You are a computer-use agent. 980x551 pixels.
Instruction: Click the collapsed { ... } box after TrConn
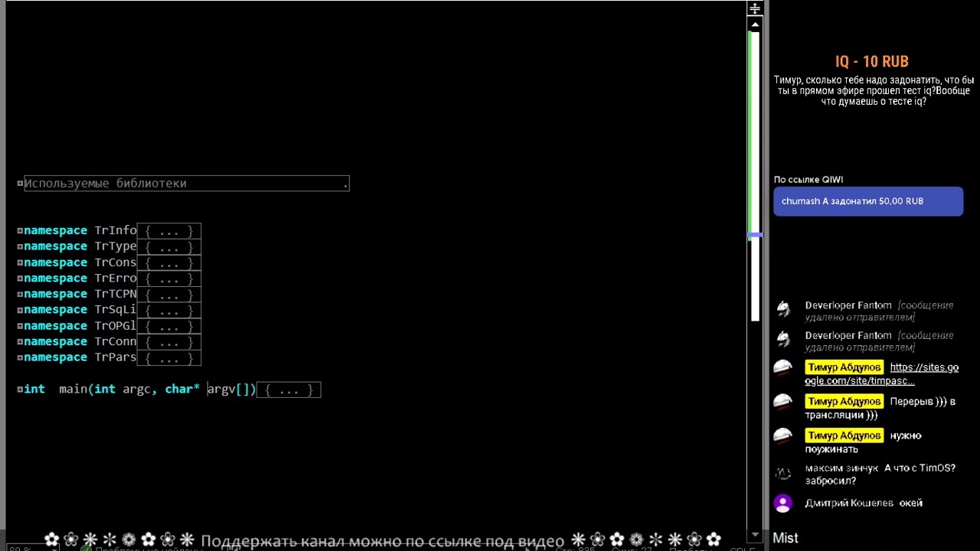[169, 342]
